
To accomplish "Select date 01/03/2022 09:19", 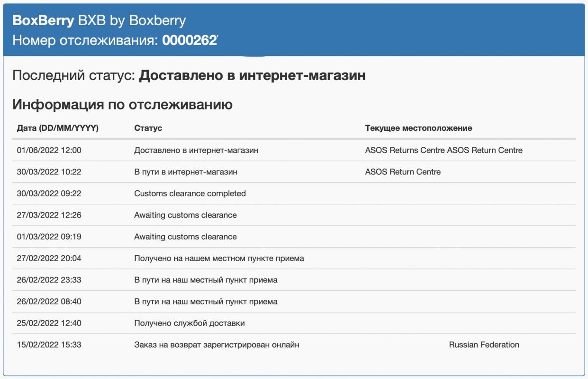I will [x=49, y=236].
